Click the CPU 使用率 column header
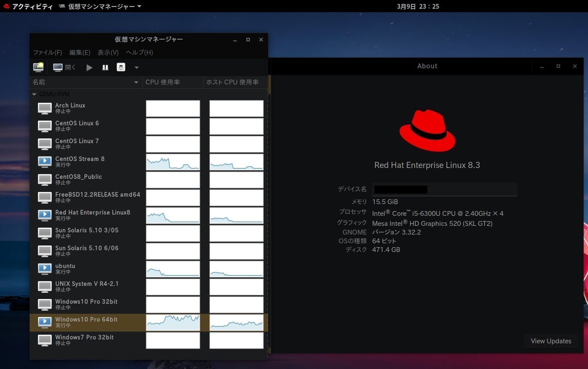 [173, 82]
